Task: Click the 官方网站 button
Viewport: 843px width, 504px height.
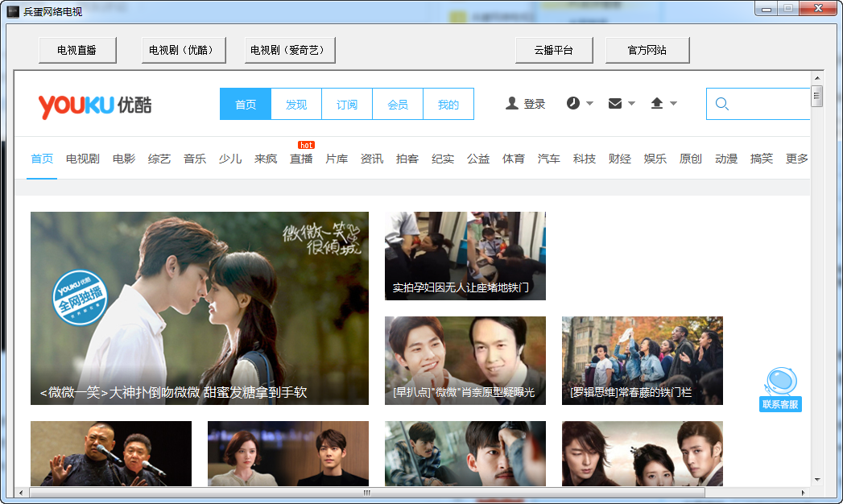Action: point(647,50)
